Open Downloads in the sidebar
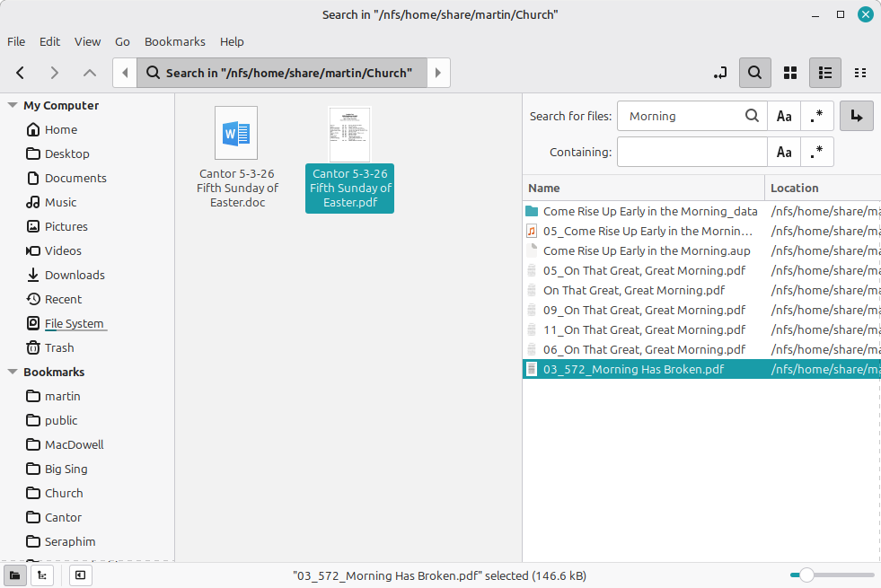 pos(75,275)
